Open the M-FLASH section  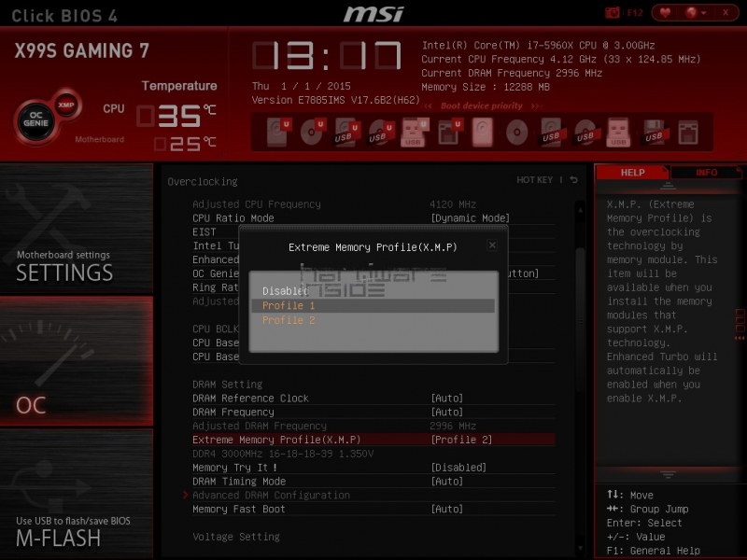click(x=77, y=494)
